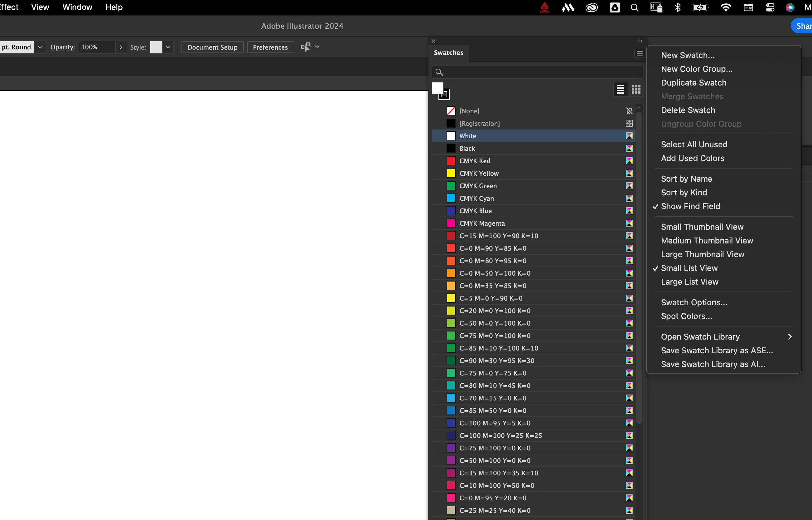The image size is (812, 520).
Task: Collapse the panel with the double-arrow icon
Action: pos(640,41)
